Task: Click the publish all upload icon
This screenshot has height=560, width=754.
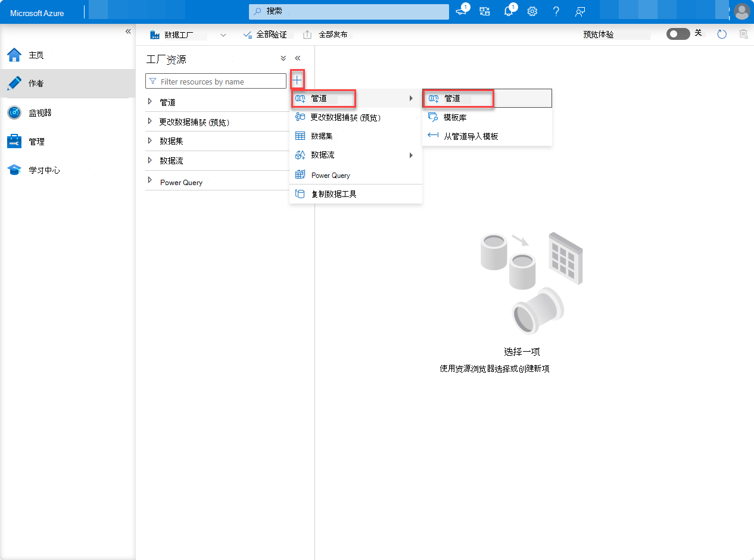Action: click(x=307, y=35)
